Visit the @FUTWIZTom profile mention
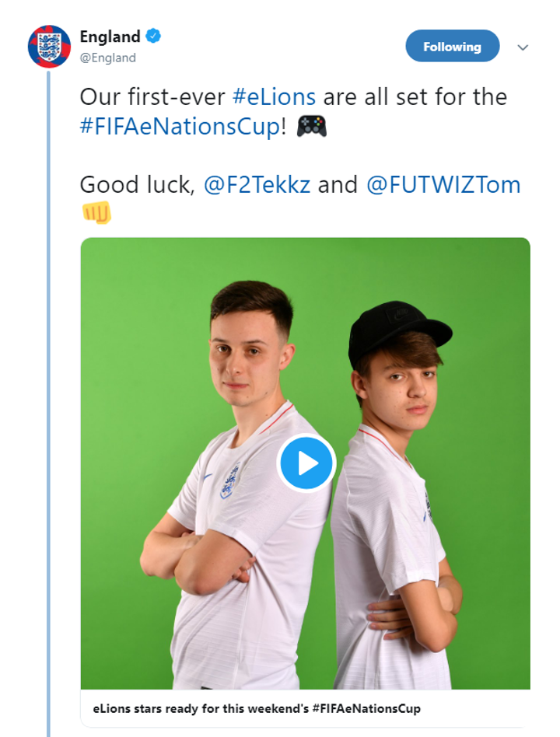560x737 pixels. (x=443, y=185)
